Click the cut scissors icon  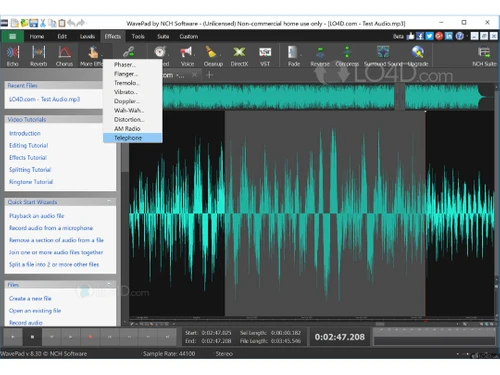43,23
